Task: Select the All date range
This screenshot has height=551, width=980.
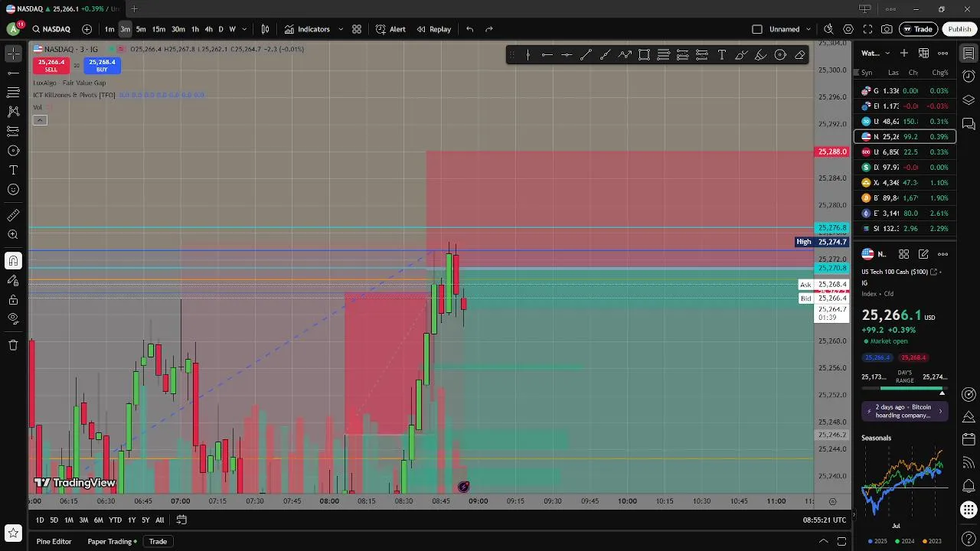Action: point(159,520)
